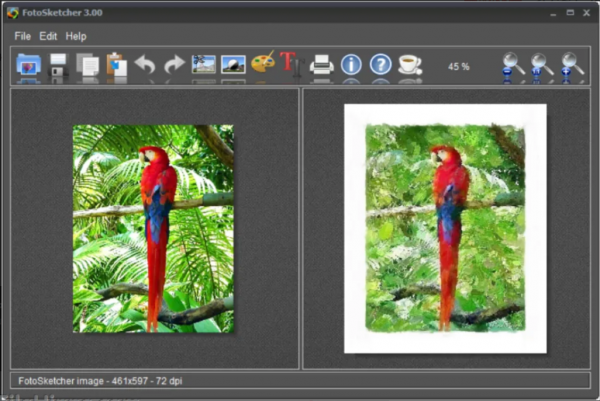Save the image using the floppy disk icon
The width and height of the screenshot is (600, 401).
tap(58, 64)
